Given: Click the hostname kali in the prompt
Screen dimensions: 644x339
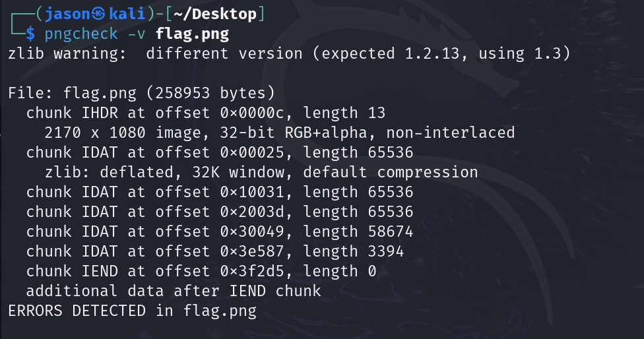Looking at the screenshot, I should tap(126, 13).
